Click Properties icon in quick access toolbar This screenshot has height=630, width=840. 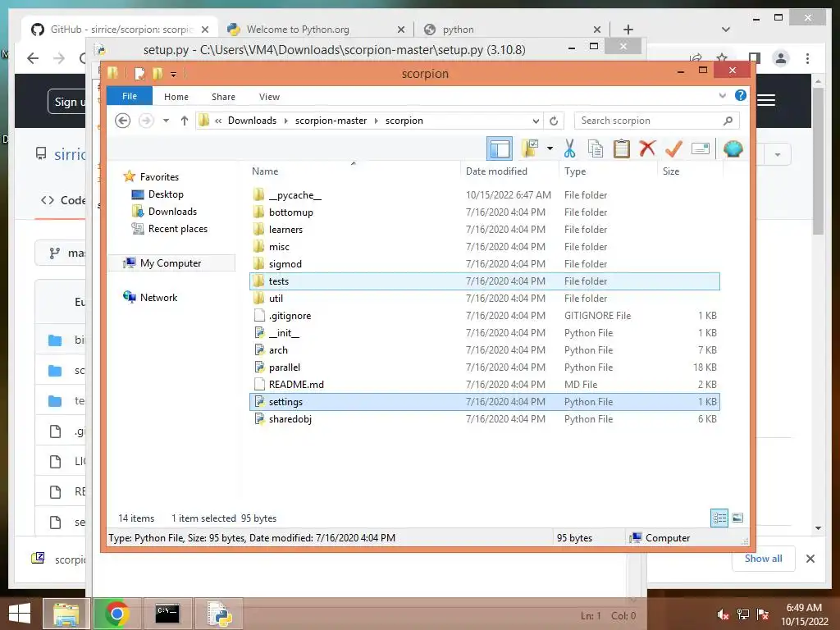click(x=139, y=73)
